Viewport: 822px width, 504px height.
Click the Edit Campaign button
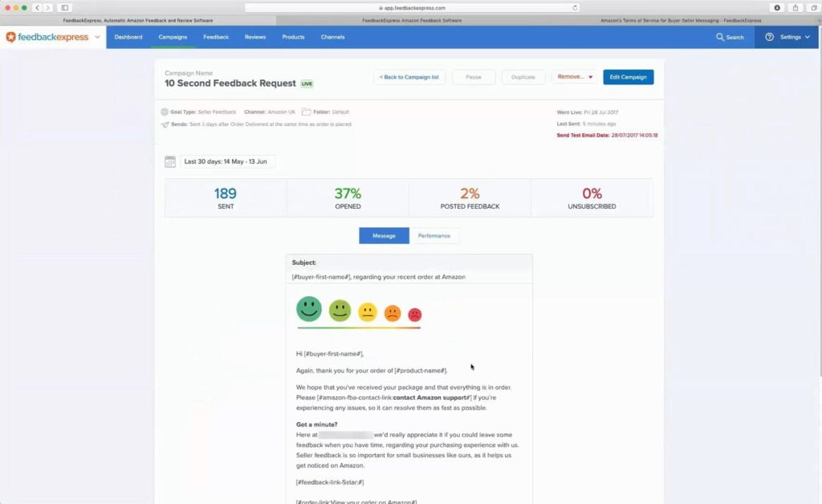[x=628, y=77]
